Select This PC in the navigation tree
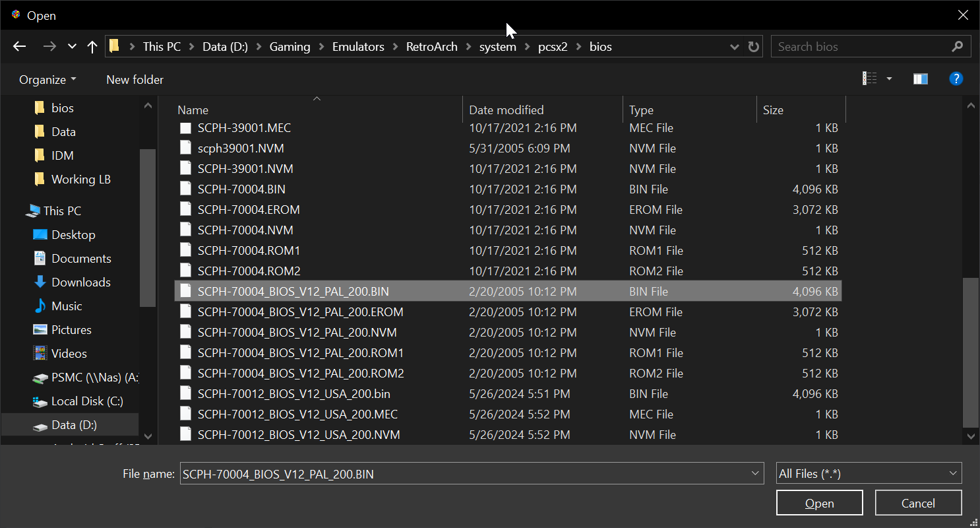 pyautogui.click(x=62, y=211)
